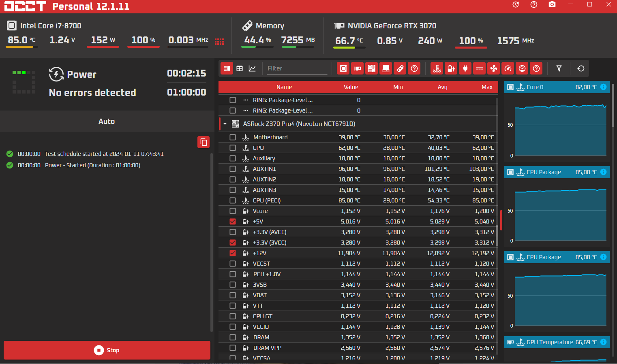The height and width of the screenshot is (364, 617).
Task: Sort by the Max column header
Action: point(487,87)
